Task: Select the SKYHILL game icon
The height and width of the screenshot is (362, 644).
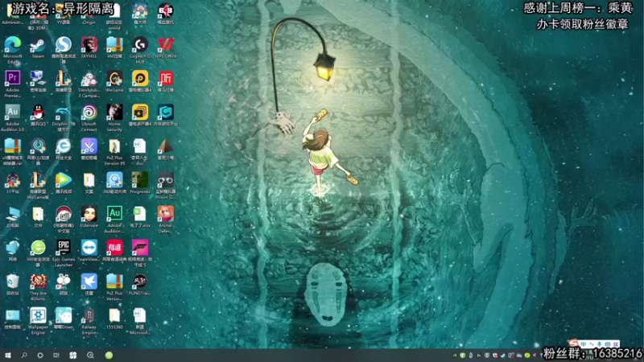Action: click(x=89, y=44)
